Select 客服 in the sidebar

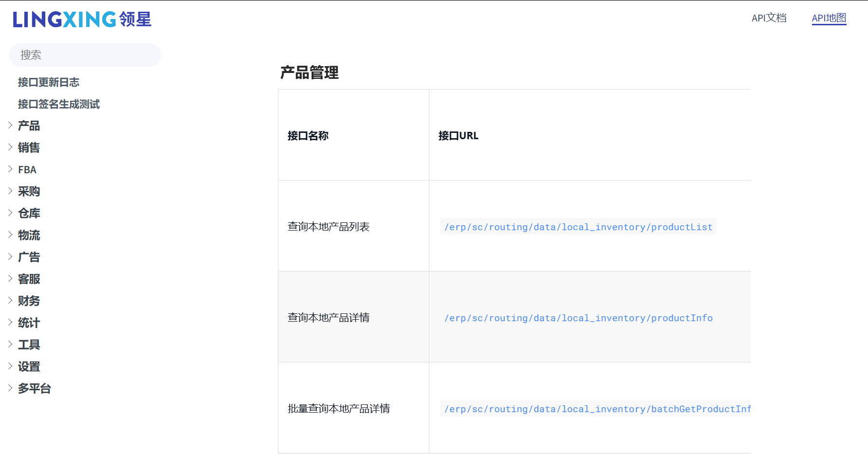click(x=29, y=279)
